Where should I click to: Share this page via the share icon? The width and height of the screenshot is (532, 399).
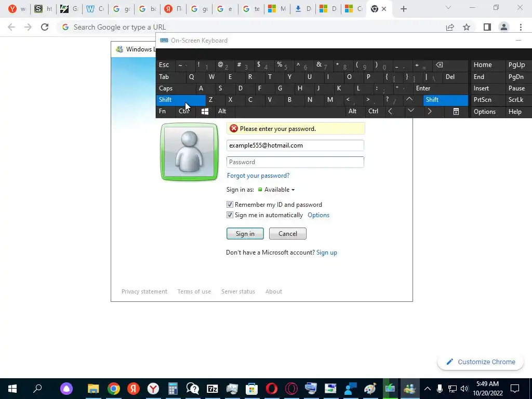(x=450, y=27)
